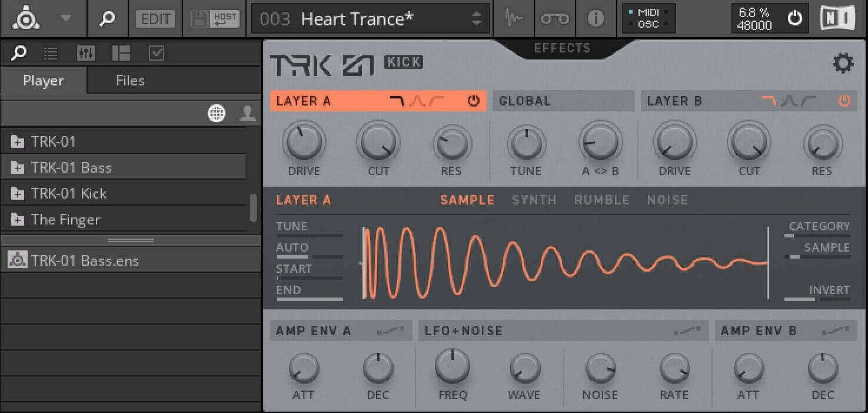Screen dimensions: 868x413
Task: Click the GLOBAL section header
Action: click(x=563, y=101)
